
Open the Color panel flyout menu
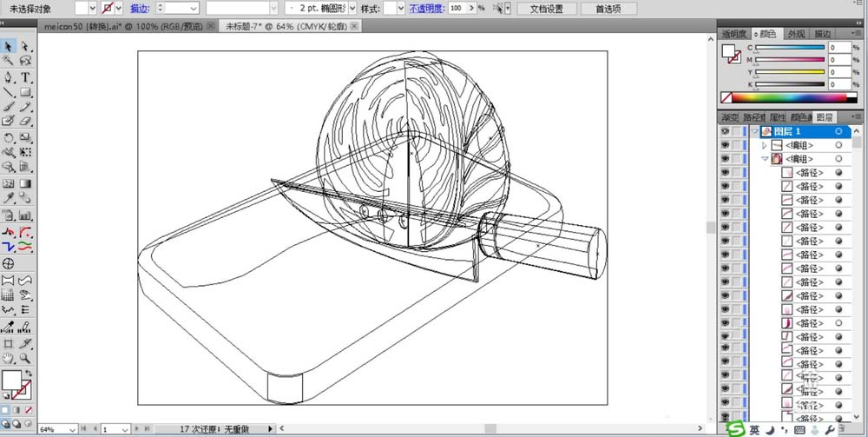[x=858, y=34]
